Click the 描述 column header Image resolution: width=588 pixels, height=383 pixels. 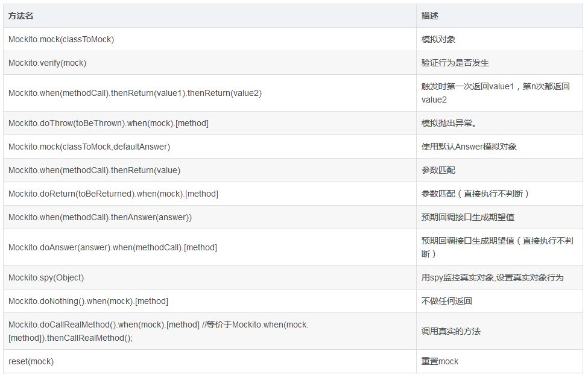click(x=429, y=16)
